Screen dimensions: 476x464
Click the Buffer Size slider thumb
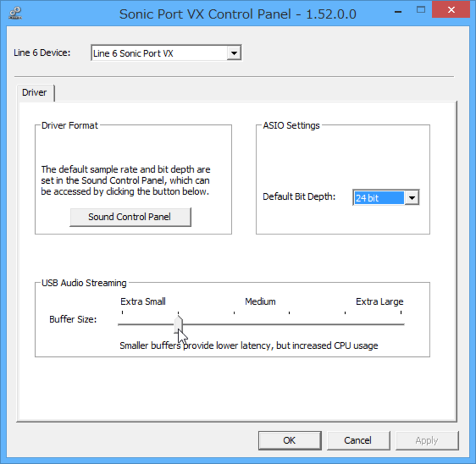[178, 324]
